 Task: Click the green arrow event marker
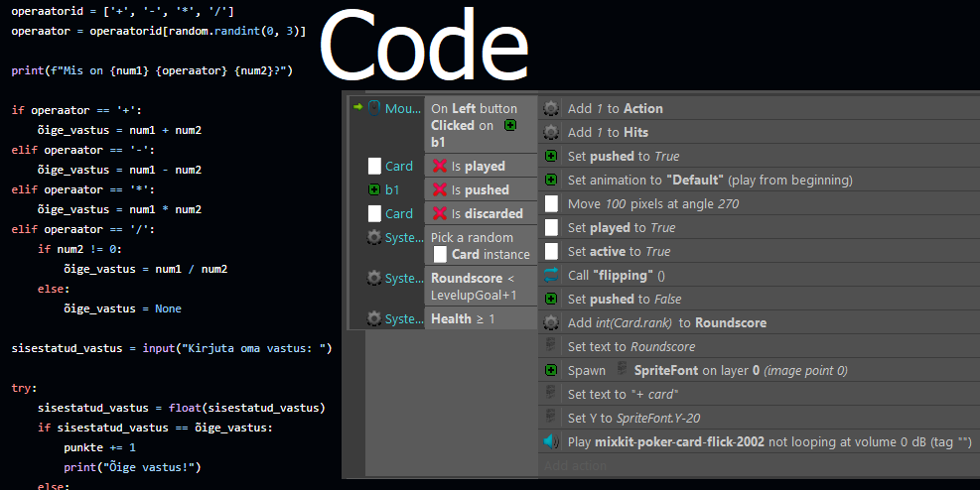click(x=357, y=107)
